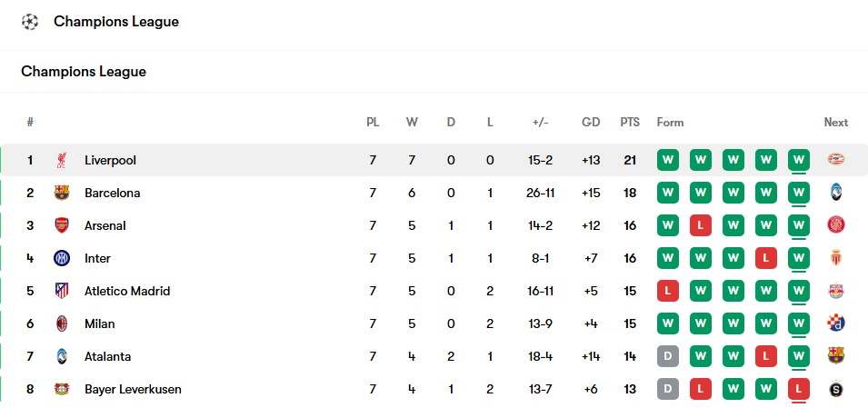868x408 pixels.
Task: Sort table by GD column header
Action: [591, 123]
